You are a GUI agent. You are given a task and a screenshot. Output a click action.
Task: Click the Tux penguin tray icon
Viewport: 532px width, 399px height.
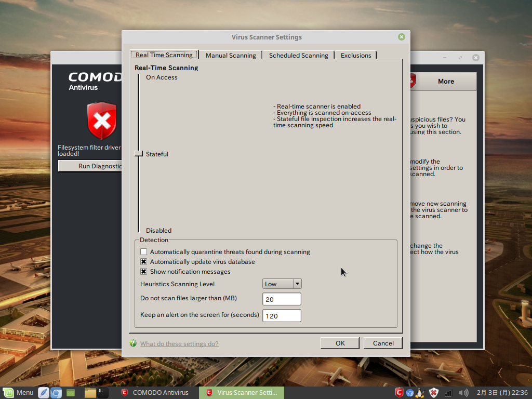point(420,393)
